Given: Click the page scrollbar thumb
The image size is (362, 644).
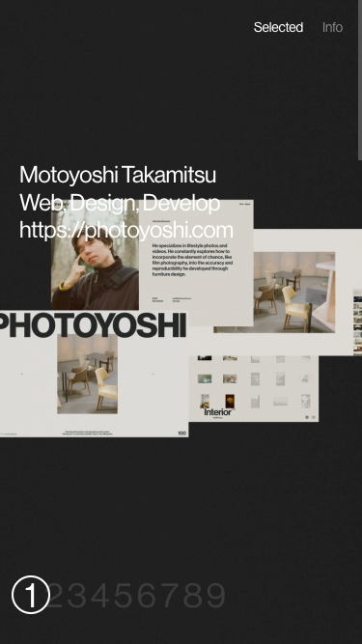Looking at the screenshot, I should coord(360,80).
